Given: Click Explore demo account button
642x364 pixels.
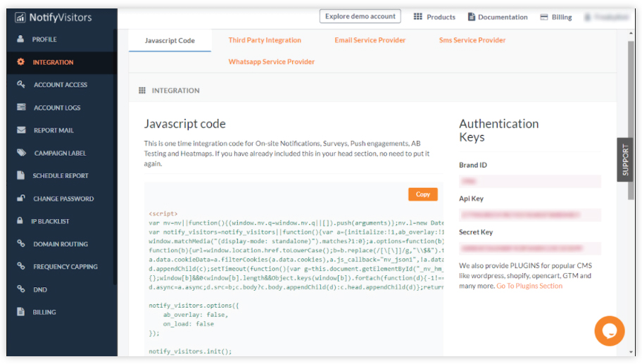Looking at the screenshot, I should [360, 16].
